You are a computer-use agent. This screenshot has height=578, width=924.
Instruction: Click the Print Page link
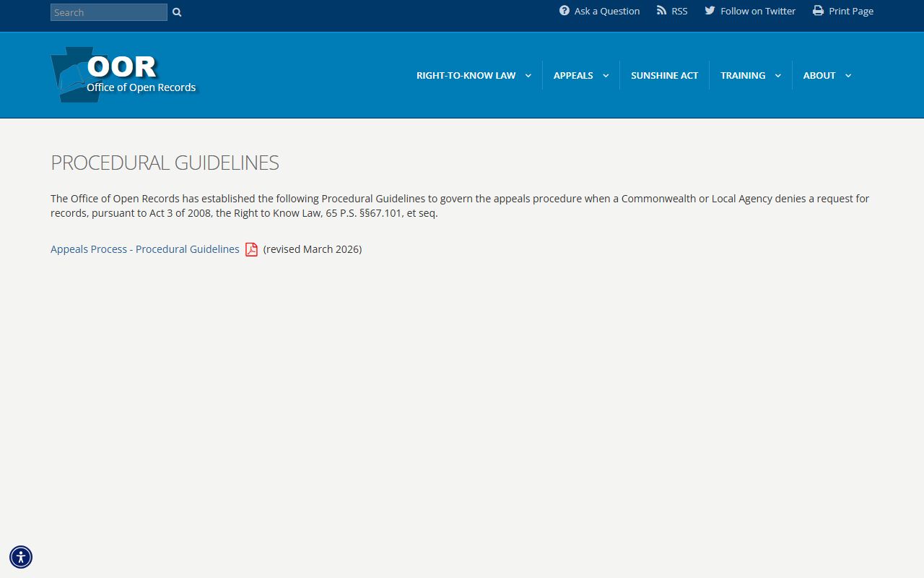[851, 11]
